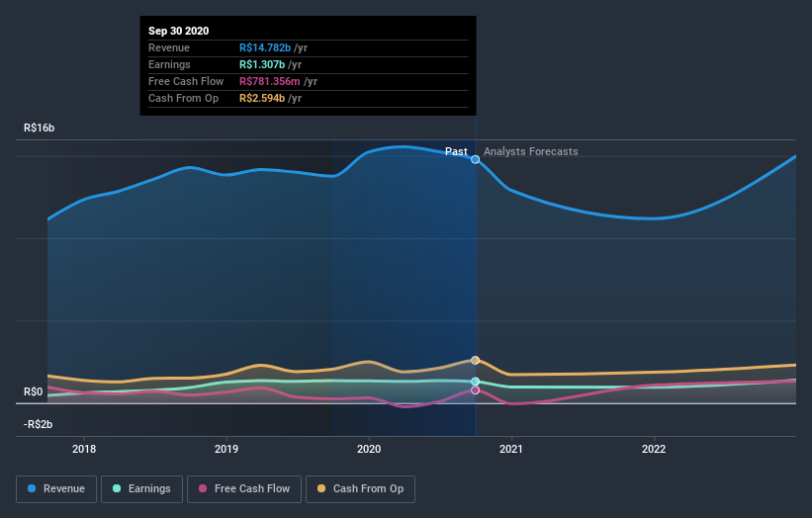Click the Earnings row label in the tooltip
Viewport: 812px width, 518px height.
click(x=169, y=64)
